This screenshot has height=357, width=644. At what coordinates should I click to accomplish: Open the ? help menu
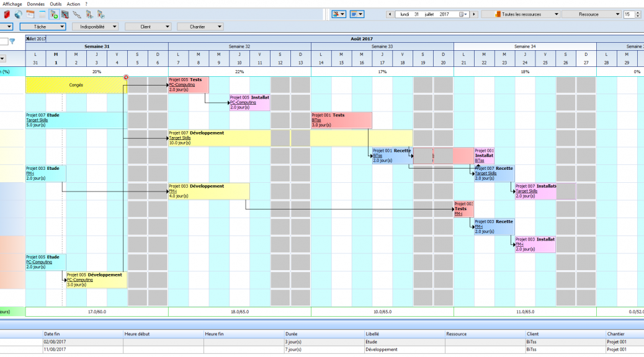click(86, 4)
